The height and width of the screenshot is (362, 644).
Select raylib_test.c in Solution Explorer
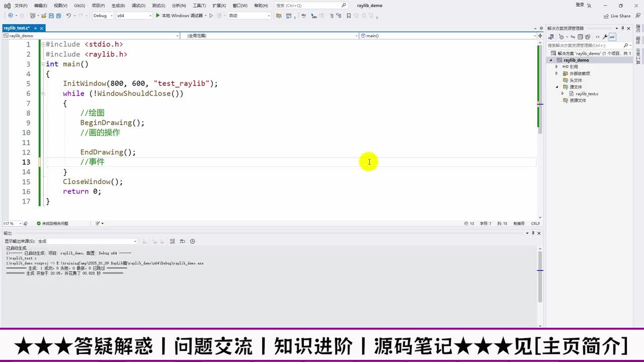click(587, 94)
